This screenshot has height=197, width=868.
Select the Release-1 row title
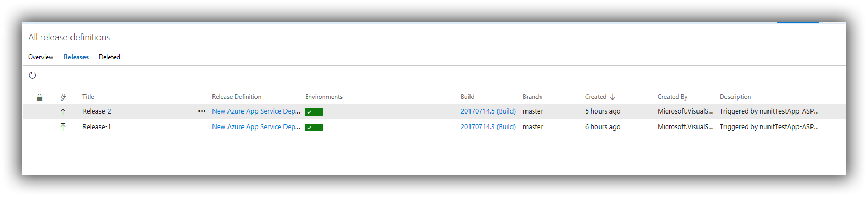pyautogui.click(x=96, y=127)
